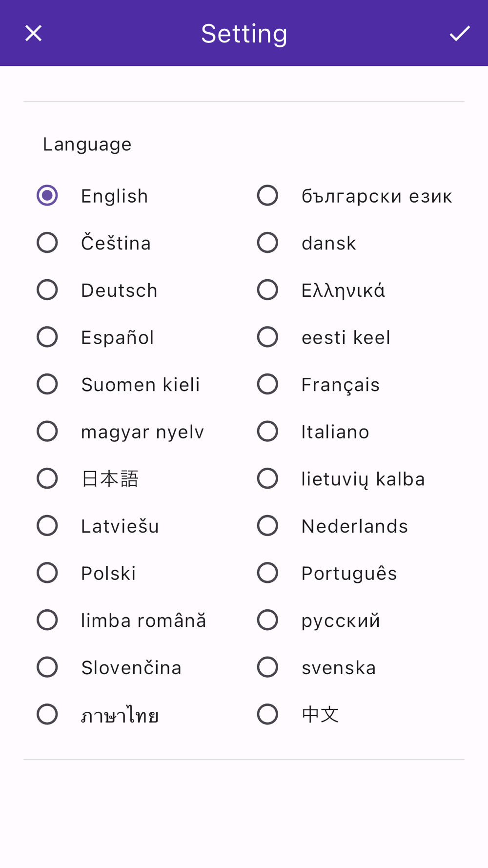The image size is (488, 868).
Task: Close the Setting screen with X icon
Action: click(x=33, y=33)
